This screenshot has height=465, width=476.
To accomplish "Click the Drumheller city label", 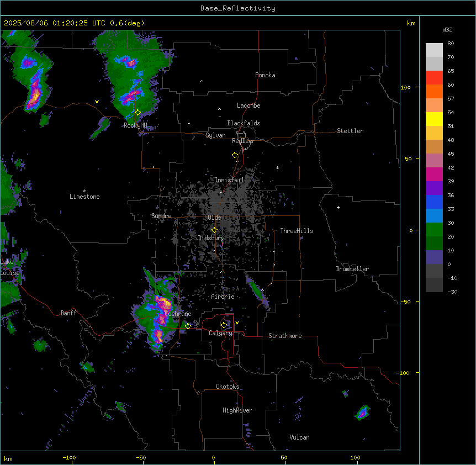I will click(x=352, y=269).
